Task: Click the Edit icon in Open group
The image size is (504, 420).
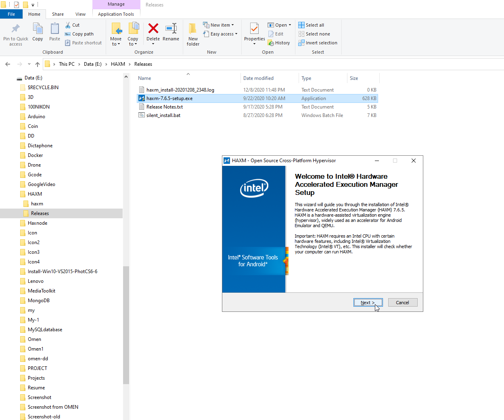Action: (x=271, y=34)
